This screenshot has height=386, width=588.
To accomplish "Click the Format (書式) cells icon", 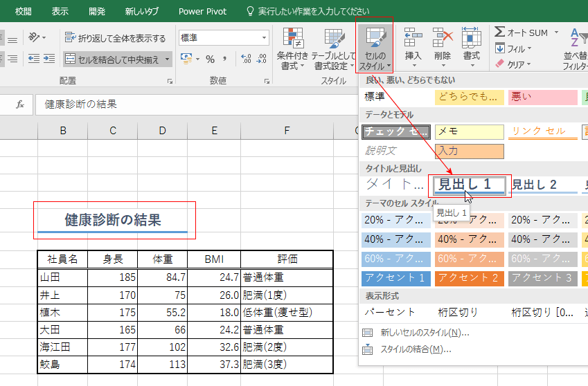I will pyautogui.click(x=472, y=39).
